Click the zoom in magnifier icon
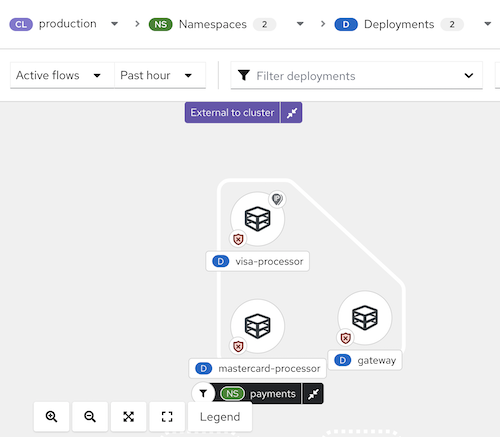Image resolution: width=500 pixels, height=437 pixels. click(51, 416)
